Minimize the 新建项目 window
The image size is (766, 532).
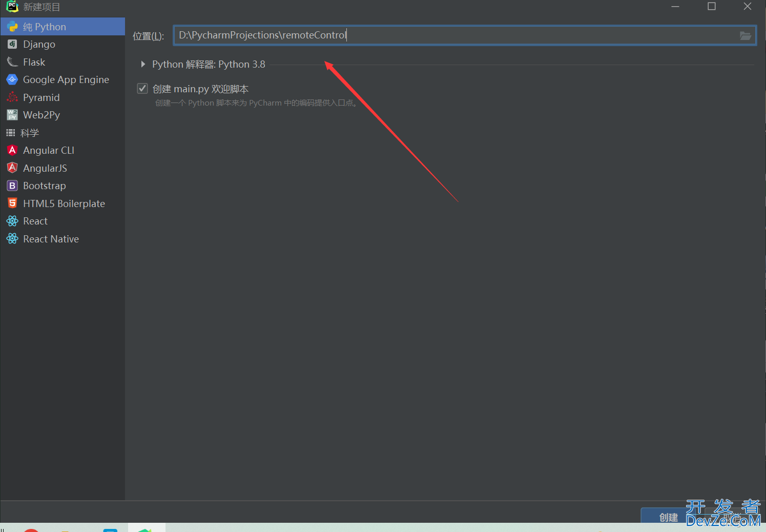pos(675,7)
